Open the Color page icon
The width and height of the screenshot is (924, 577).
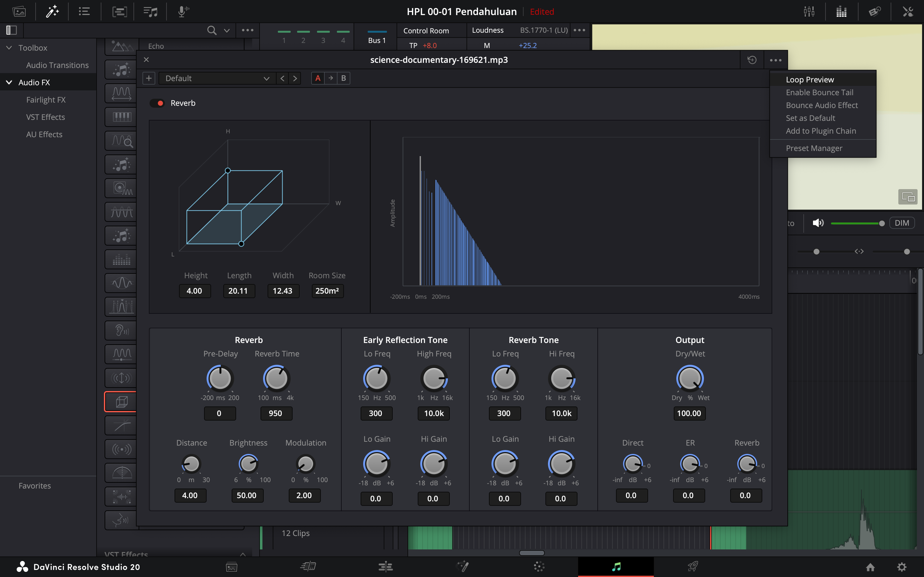coord(539,567)
